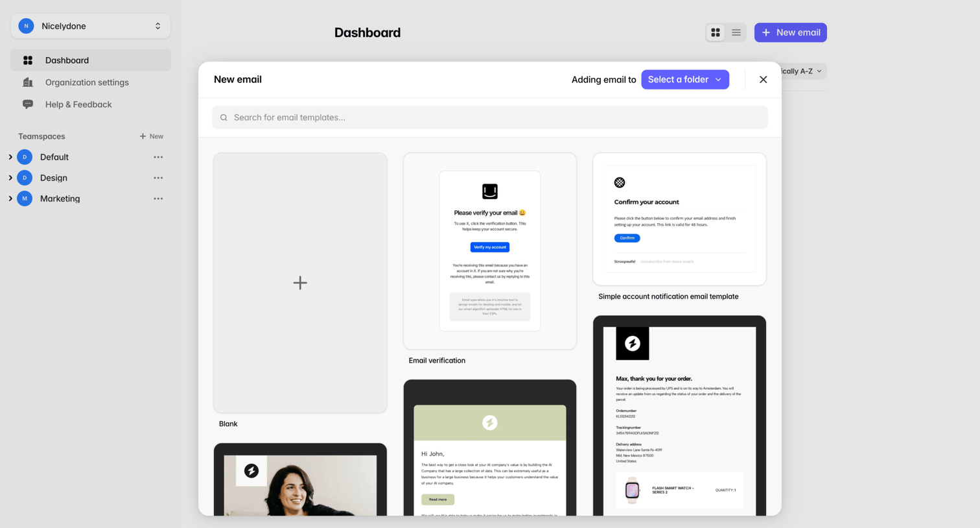Click the Nicelydone avatar icon
Image resolution: width=980 pixels, height=528 pixels.
[x=26, y=26]
